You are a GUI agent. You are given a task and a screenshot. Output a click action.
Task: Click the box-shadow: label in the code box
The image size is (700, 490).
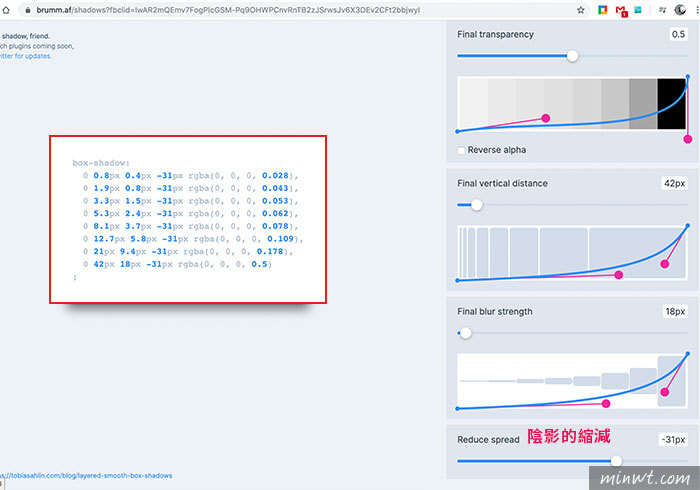101,163
